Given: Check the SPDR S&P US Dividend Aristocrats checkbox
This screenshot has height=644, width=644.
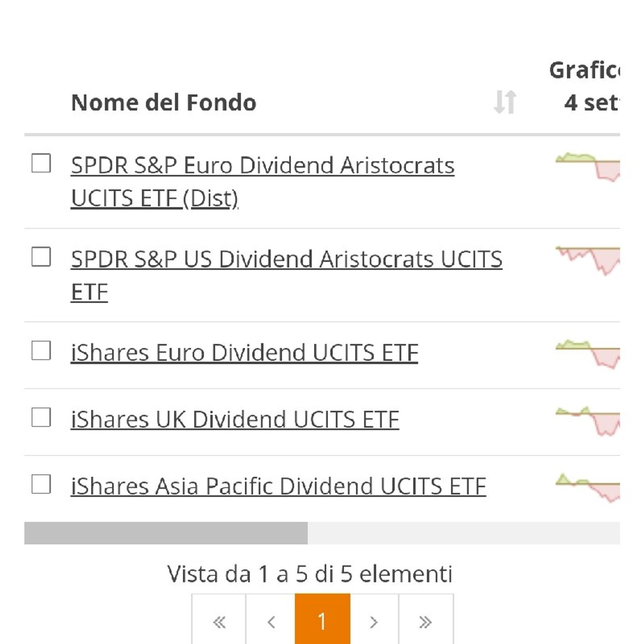Looking at the screenshot, I should [x=40, y=257].
